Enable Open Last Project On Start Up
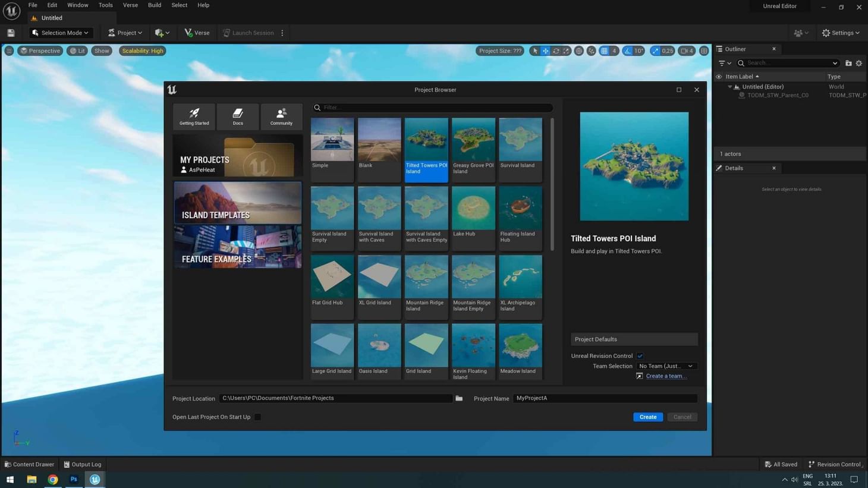 (257, 417)
